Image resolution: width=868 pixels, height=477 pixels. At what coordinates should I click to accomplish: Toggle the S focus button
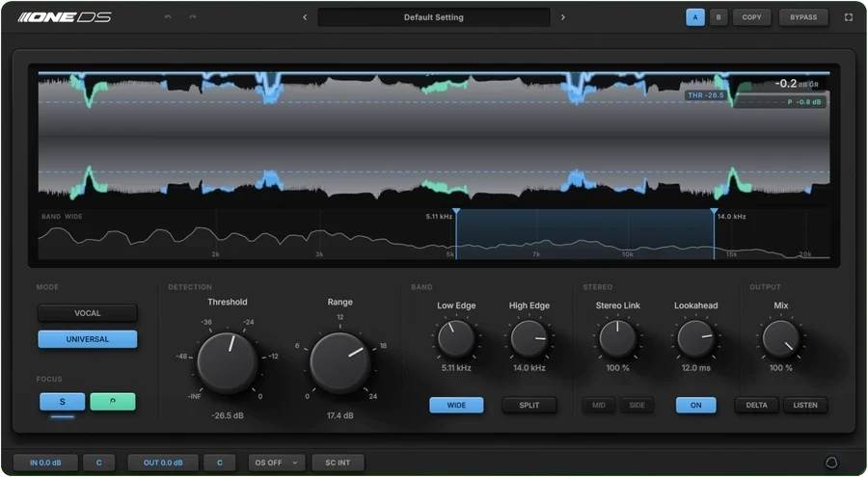63,402
